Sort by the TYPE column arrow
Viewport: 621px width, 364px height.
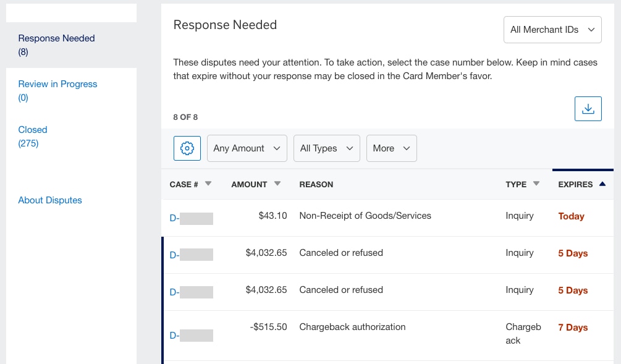click(x=536, y=183)
